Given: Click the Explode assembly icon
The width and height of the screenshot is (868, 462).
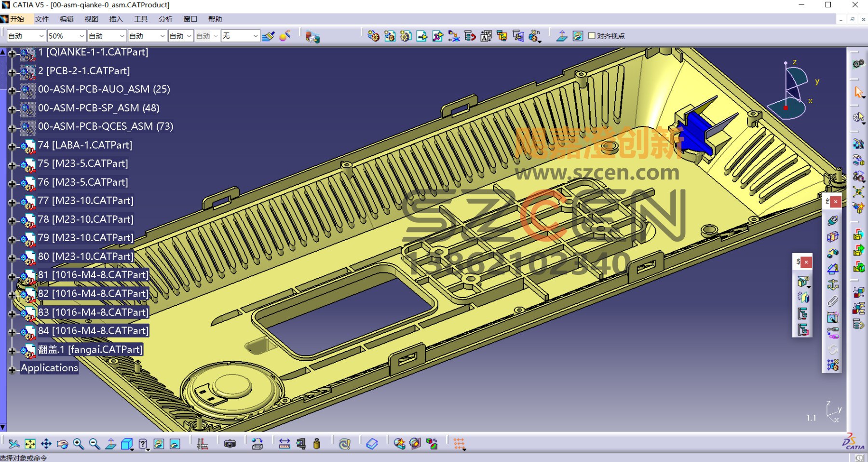Looking at the screenshot, I should [x=858, y=192].
